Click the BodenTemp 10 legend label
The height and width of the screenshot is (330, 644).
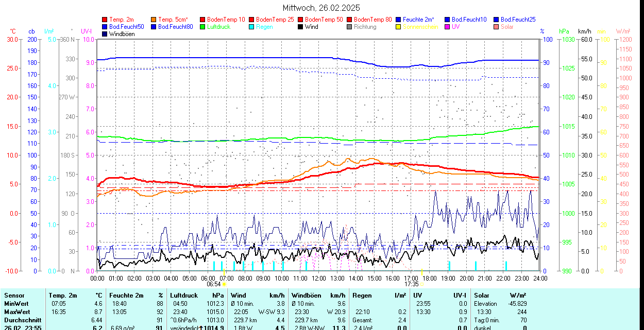pos(226,20)
